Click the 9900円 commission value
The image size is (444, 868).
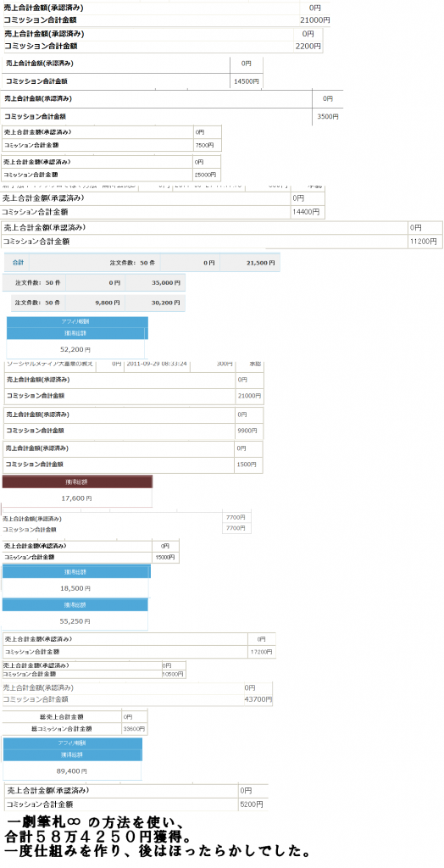247,430
